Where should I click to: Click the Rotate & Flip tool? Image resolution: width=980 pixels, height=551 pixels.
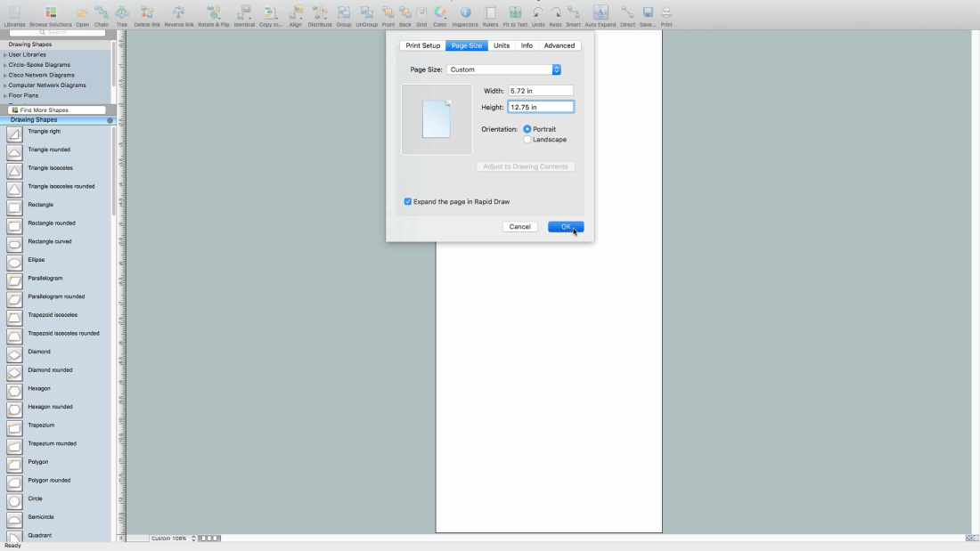[x=213, y=13]
